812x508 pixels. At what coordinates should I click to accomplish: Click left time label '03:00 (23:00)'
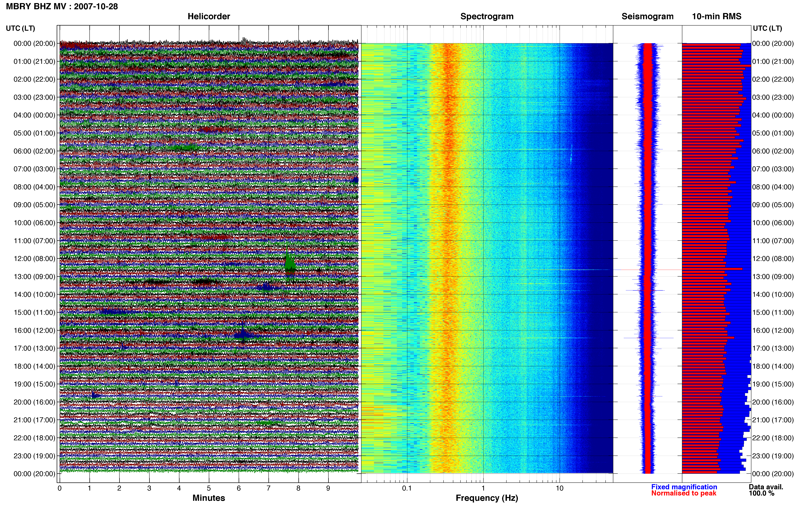pyautogui.click(x=34, y=97)
